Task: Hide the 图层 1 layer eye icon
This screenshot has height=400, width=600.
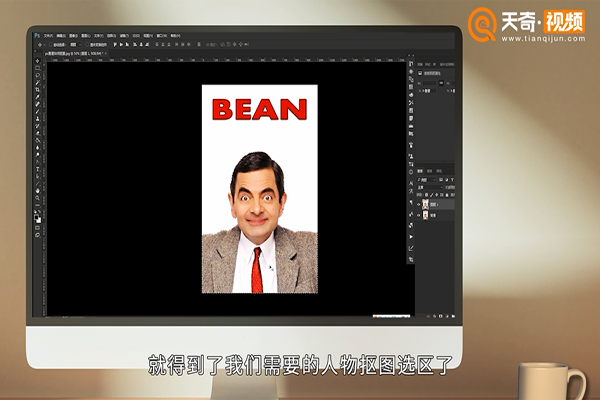Action: [x=419, y=204]
